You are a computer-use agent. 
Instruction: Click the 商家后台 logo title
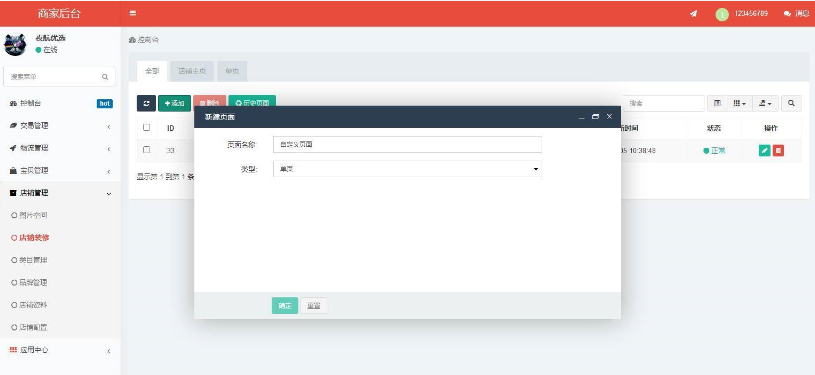pyautogui.click(x=59, y=14)
